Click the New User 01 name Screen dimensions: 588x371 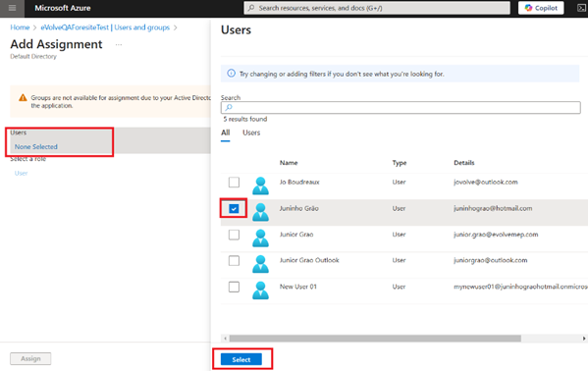point(298,287)
